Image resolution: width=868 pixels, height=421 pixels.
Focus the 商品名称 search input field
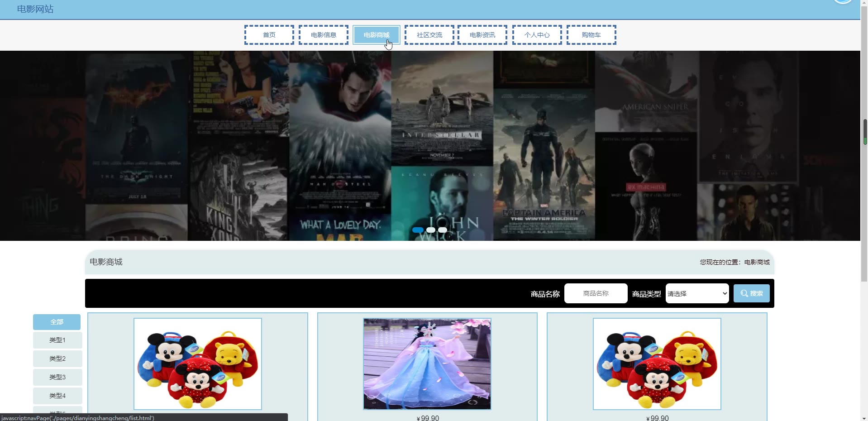tap(596, 293)
